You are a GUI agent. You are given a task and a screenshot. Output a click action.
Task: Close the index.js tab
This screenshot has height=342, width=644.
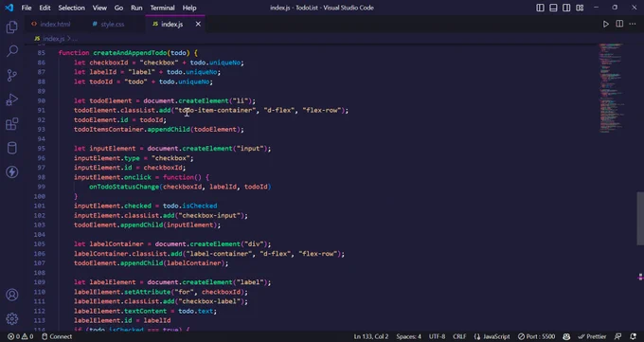pyautogui.click(x=198, y=25)
